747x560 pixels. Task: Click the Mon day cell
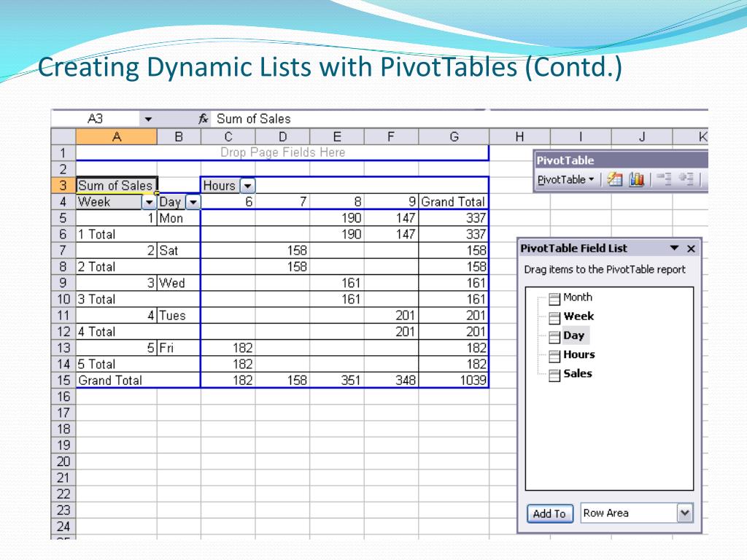click(x=179, y=218)
